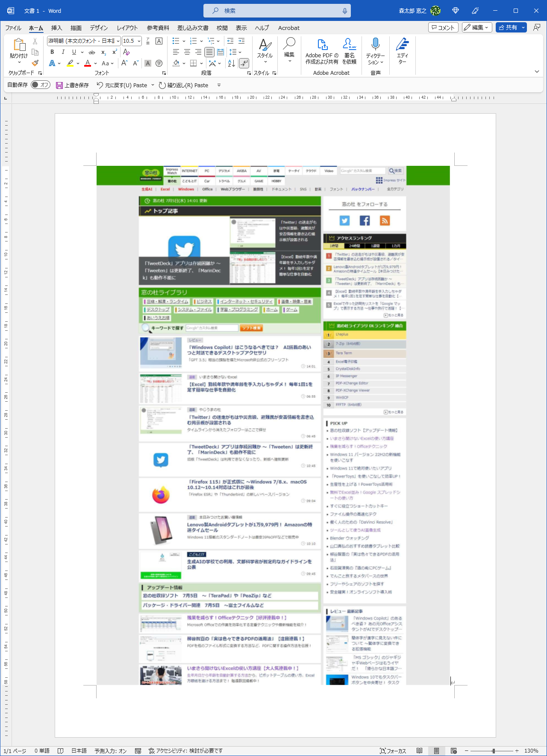The height and width of the screenshot is (756, 547).
Task: Open font name combo box
Action: click(x=84, y=41)
